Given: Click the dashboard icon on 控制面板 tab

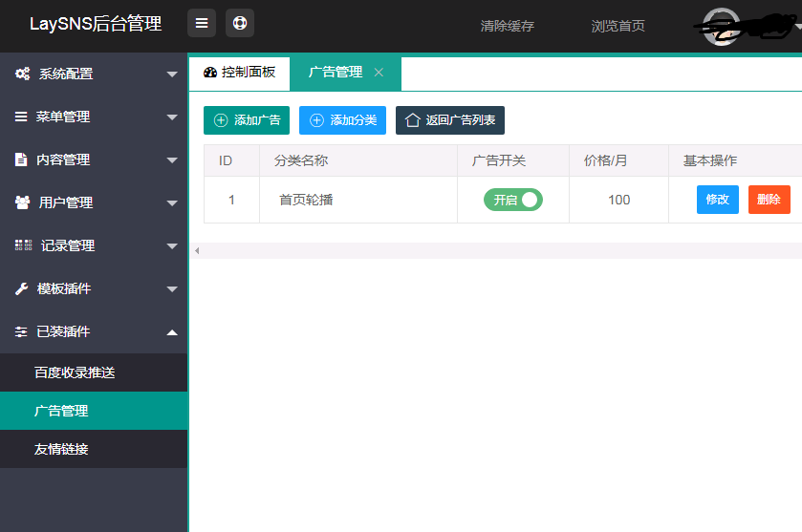Looking at the screenshot, I should click(x=210, y=73).
